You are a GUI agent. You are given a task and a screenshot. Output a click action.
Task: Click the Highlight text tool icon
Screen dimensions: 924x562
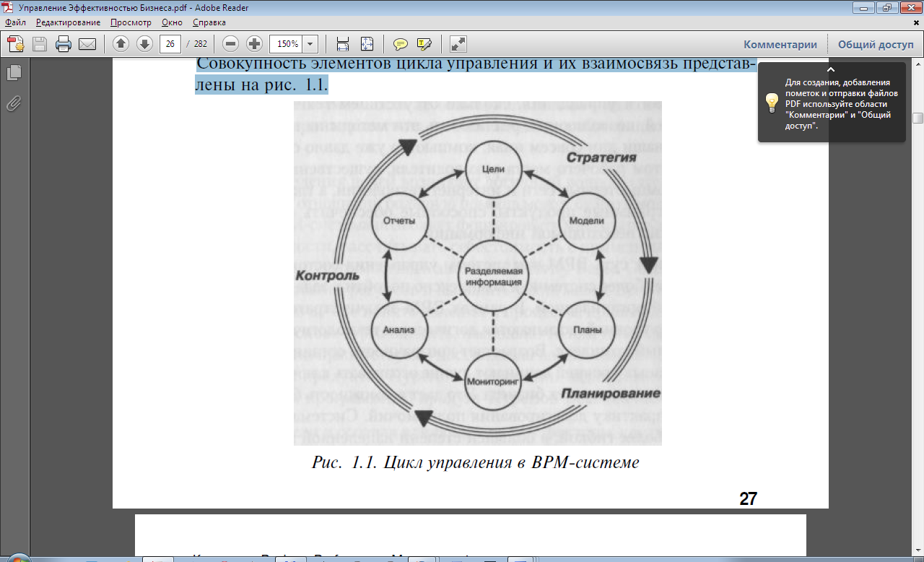(424, 44)
